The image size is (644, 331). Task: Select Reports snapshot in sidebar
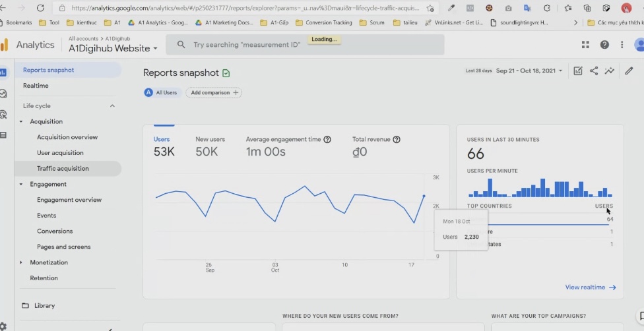68,70
